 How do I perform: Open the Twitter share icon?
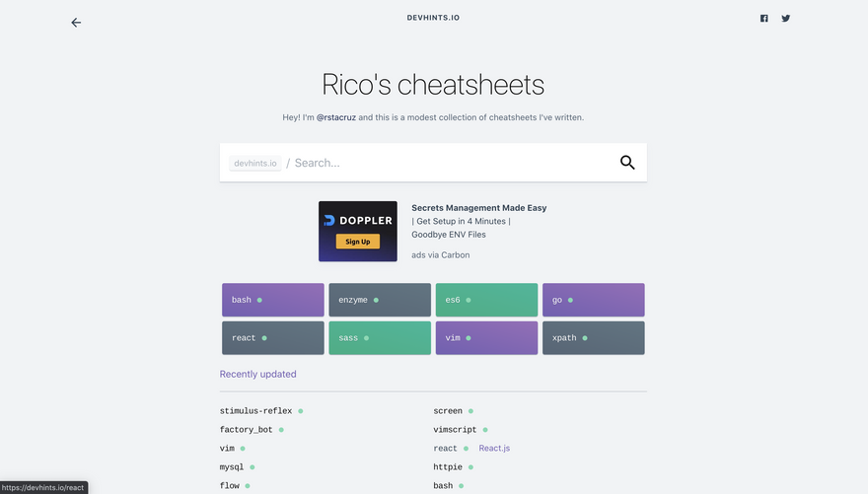[x=786, y=18]
